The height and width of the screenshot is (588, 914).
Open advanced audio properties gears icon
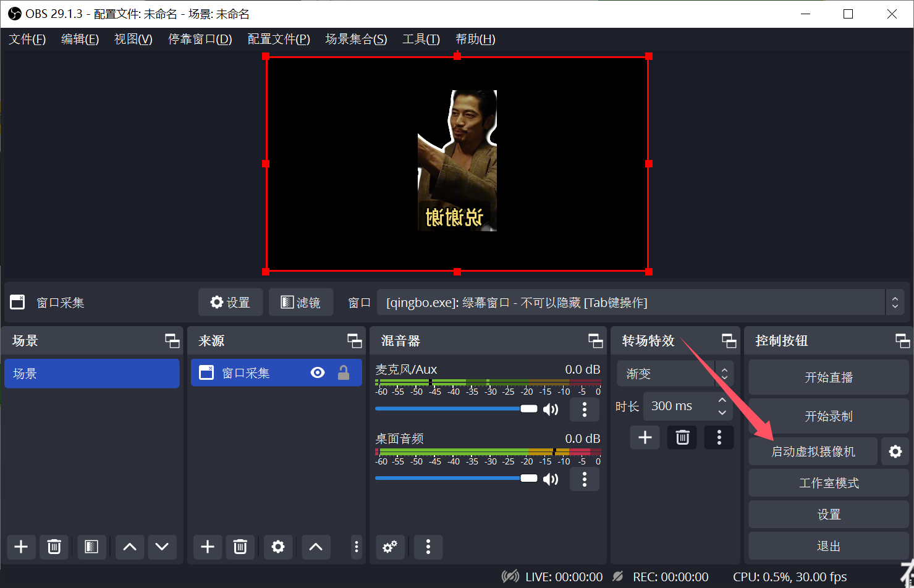[390, 547]
